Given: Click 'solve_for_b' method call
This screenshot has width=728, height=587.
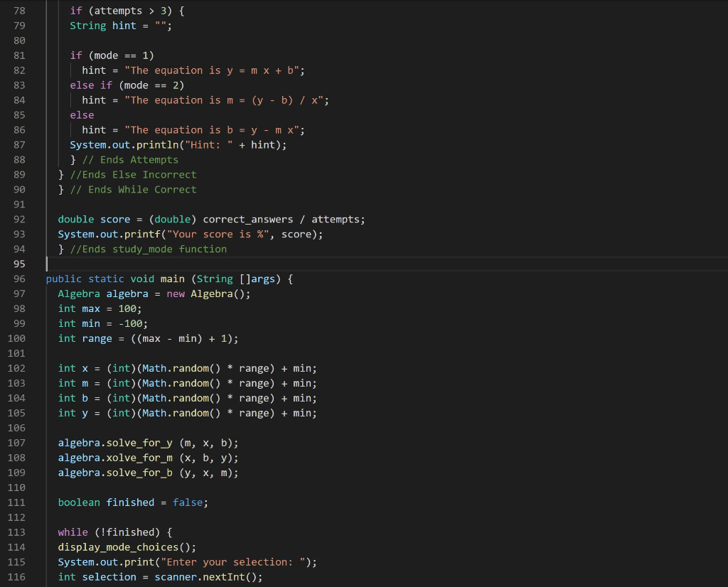Looking at the screenshot, I should pyautogui.click(x=139, y=473).
